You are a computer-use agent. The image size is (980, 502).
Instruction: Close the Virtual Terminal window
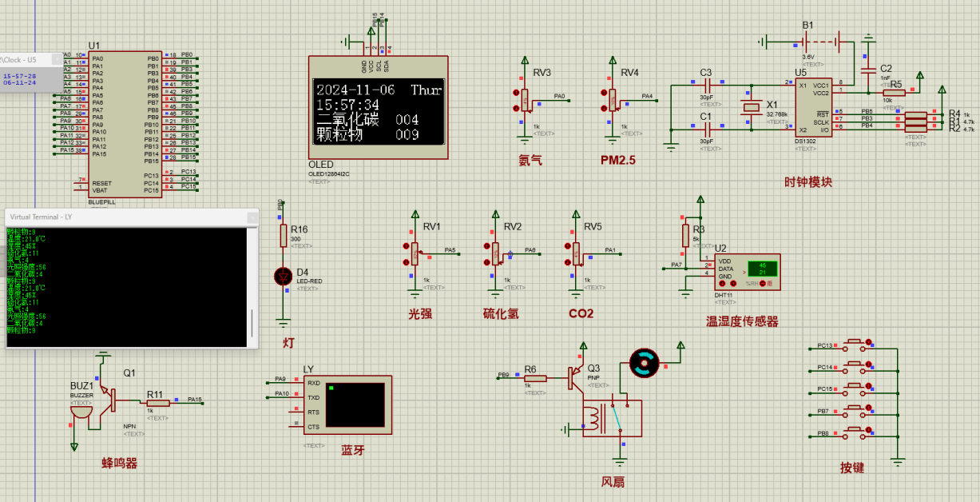(252, 217)
